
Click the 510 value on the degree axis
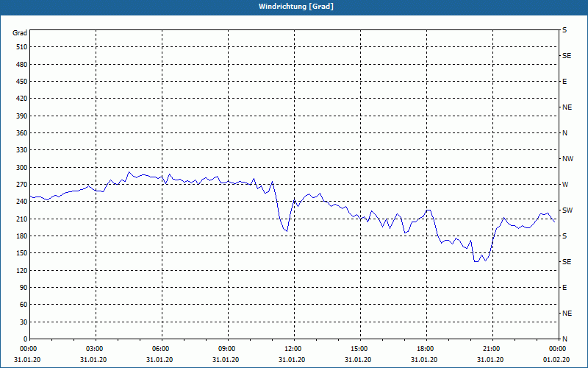click(x=22, y=47)
